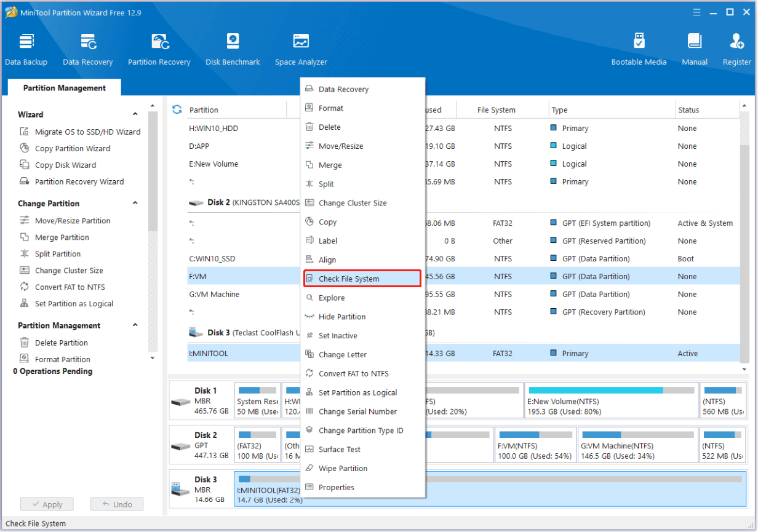Image resolution: width=758 pixels, height=532 pixels.
Task: Select Check File System in the context menu
Action: coord(362,279)
